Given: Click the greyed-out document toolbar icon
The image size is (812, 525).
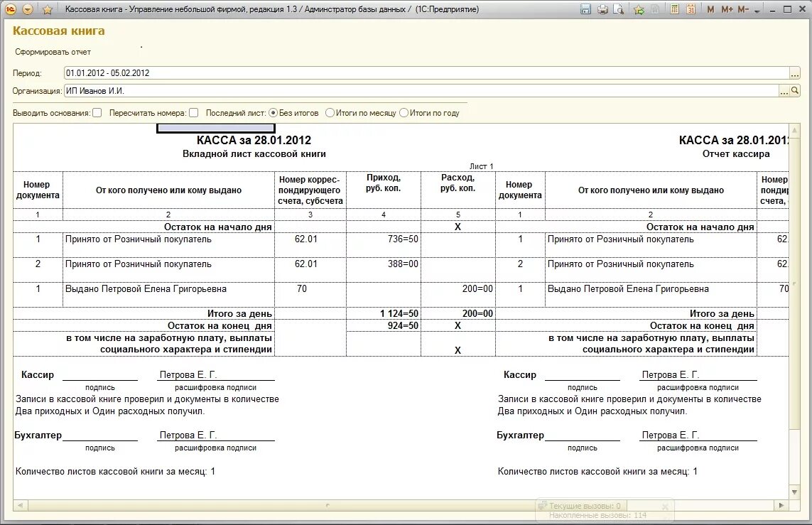Looking at the screenshot, I should tap(655, 9).
